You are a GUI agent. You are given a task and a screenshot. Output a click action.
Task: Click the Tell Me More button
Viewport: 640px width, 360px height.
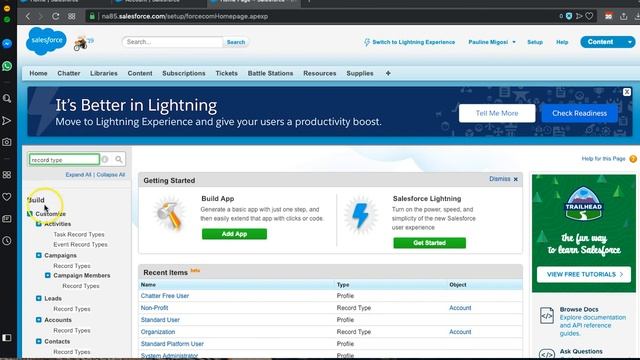click(497, 113)
